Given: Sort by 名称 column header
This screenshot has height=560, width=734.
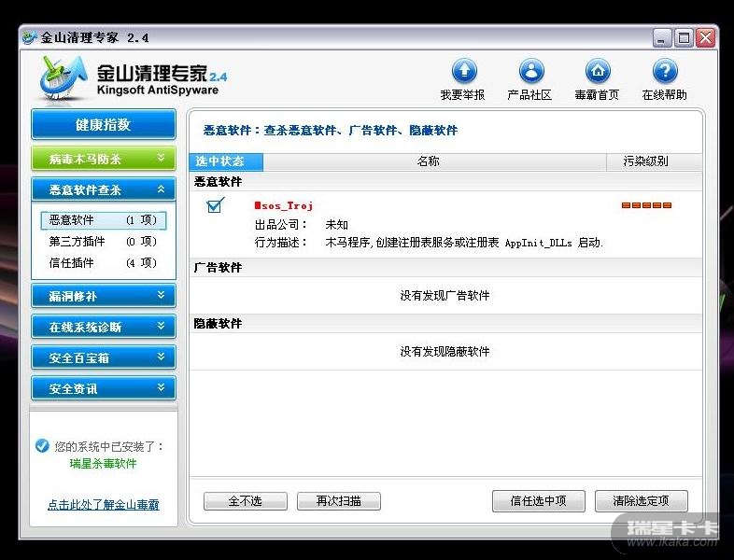Looking at the screenshot, I should 434,161.
